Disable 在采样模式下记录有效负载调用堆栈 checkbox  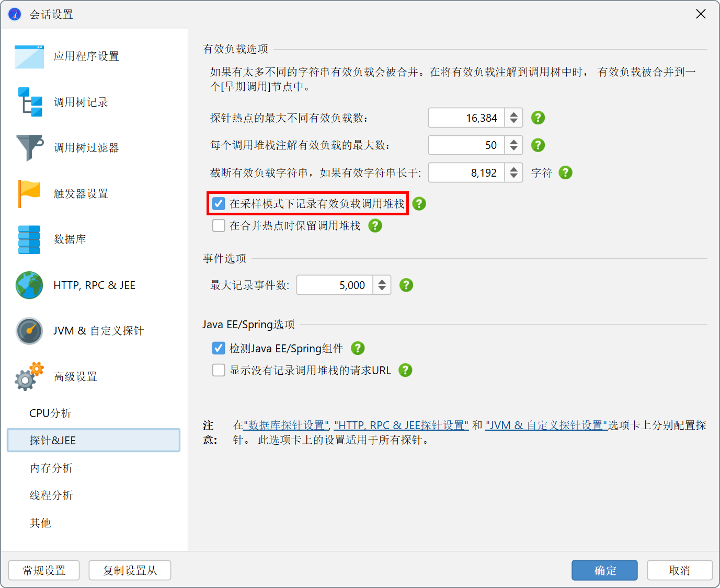219,203
